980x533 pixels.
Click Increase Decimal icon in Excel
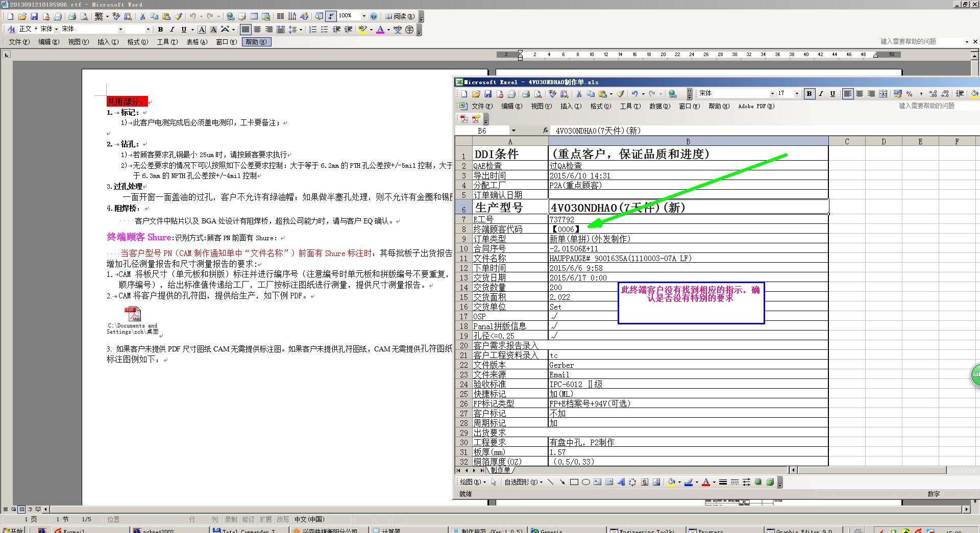click(933, 94)
